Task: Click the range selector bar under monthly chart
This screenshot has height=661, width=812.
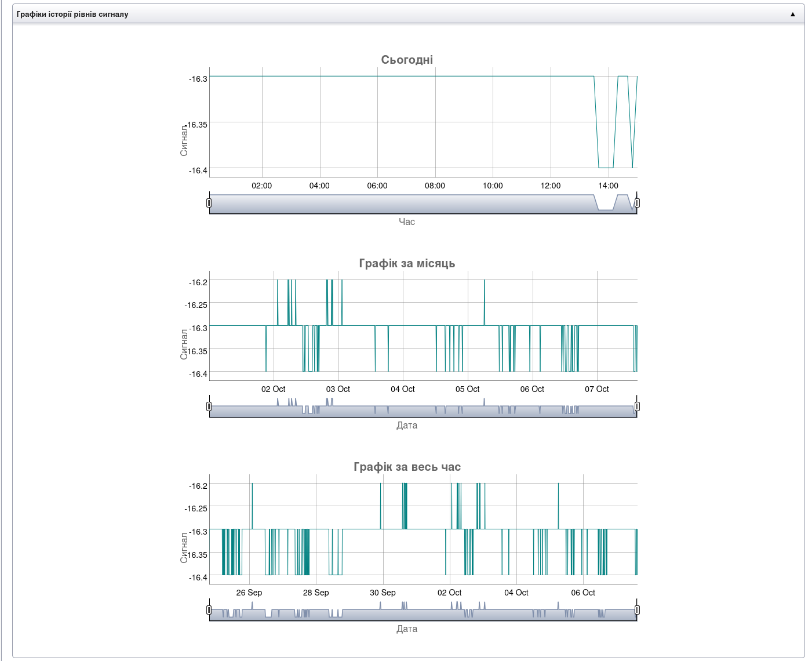Action: (x=406, y=411)
